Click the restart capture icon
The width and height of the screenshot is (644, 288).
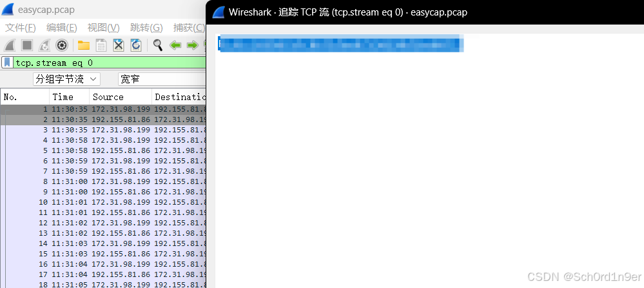[44, 45]
